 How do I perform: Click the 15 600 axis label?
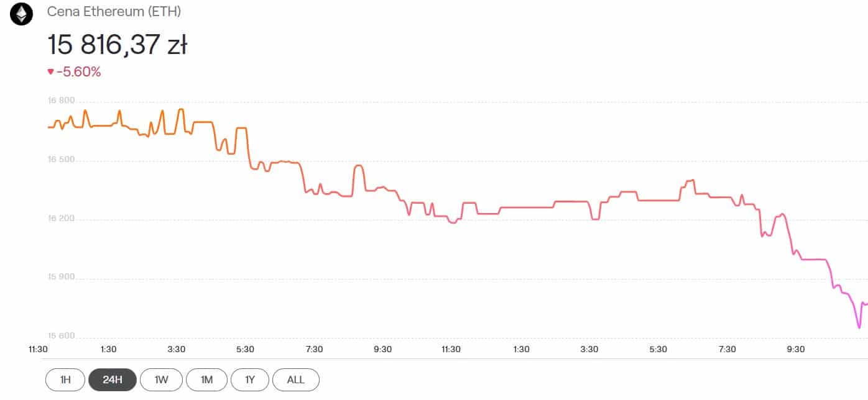61,336
